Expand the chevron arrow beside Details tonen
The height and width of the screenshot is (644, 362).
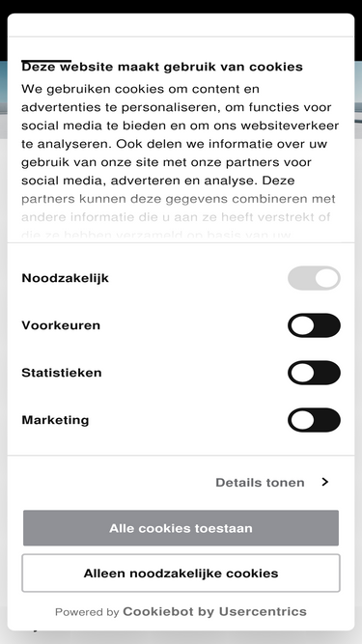coord(325,482)
